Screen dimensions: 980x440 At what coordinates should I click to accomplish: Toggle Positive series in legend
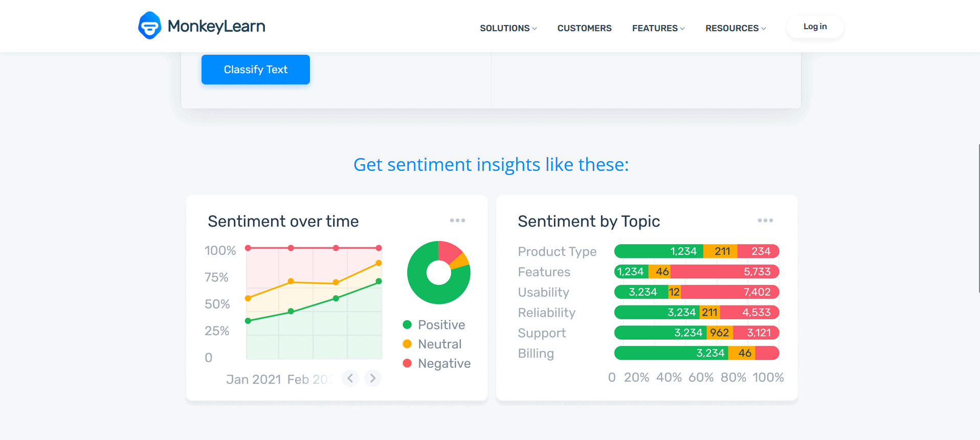pyautogui.click(x=434, y=325)
